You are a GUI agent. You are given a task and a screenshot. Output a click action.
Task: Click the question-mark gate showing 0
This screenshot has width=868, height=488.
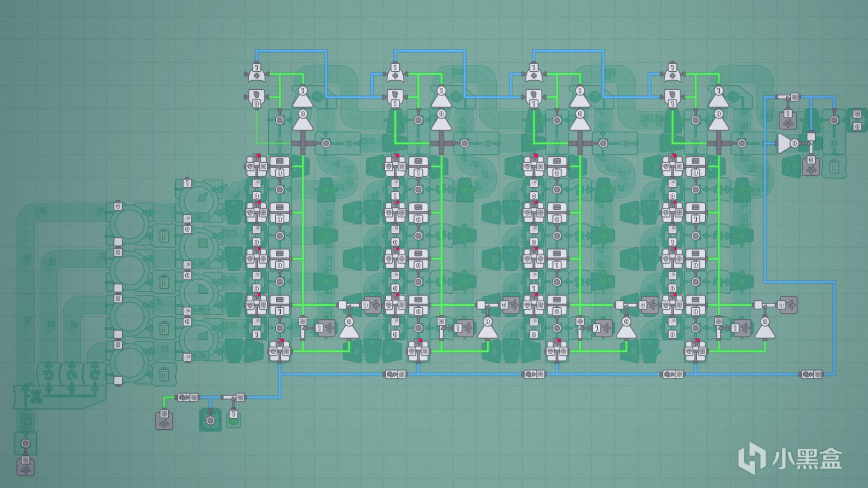tap(256, 98)
